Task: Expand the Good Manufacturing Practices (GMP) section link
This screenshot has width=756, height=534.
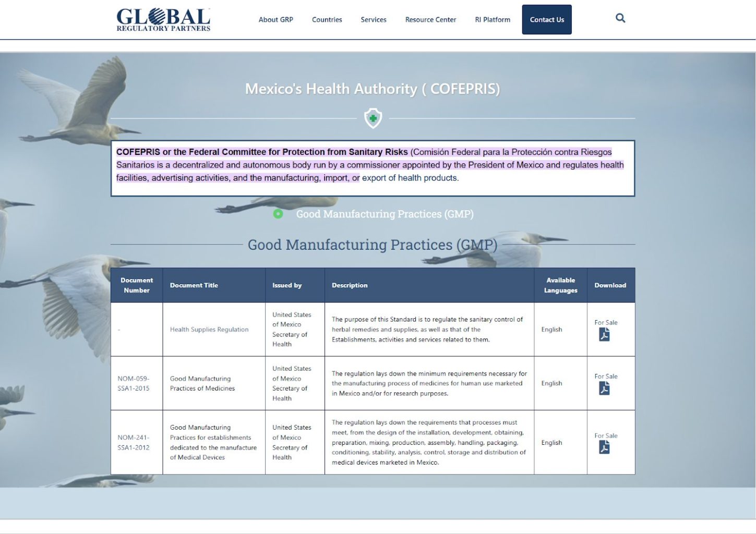Action: (x=385, y=214)
